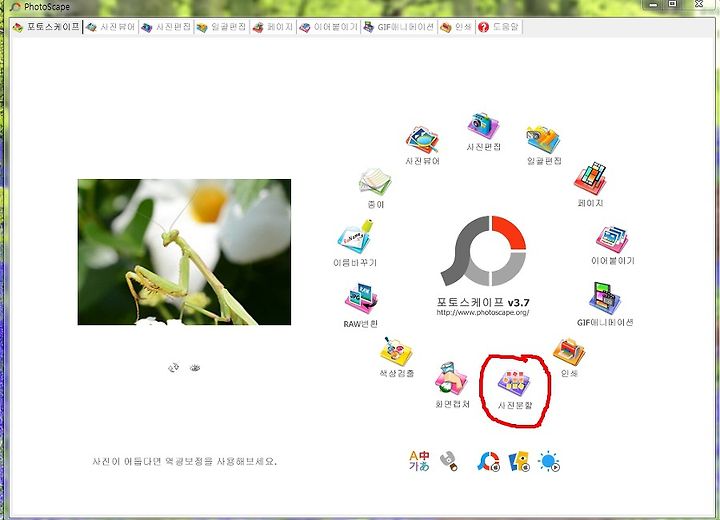The width and height of the screenshot is (720, 520).
Task: Open the language selection icon
Action: (419, 461)
